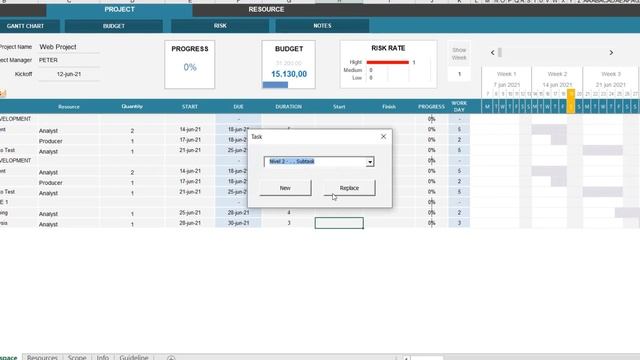Click the highlighted yellow current-day marker
This screenshot has width=640, height=360.
tap(571, 101)
